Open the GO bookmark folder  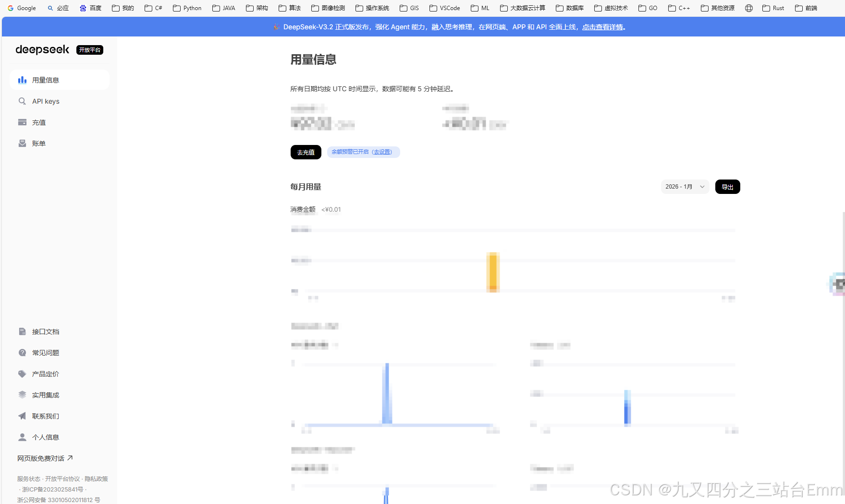point(648,8)
